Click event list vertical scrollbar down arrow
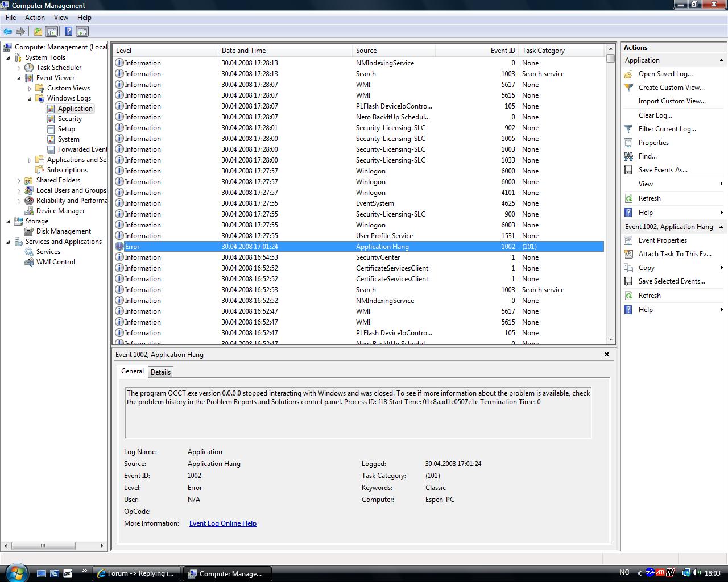The image size is (728, 582). click(x=611, y=340)
